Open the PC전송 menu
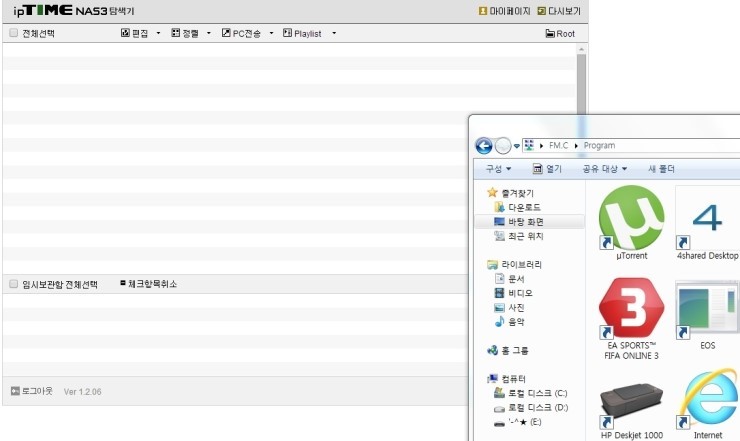 [x=241, y=33]
